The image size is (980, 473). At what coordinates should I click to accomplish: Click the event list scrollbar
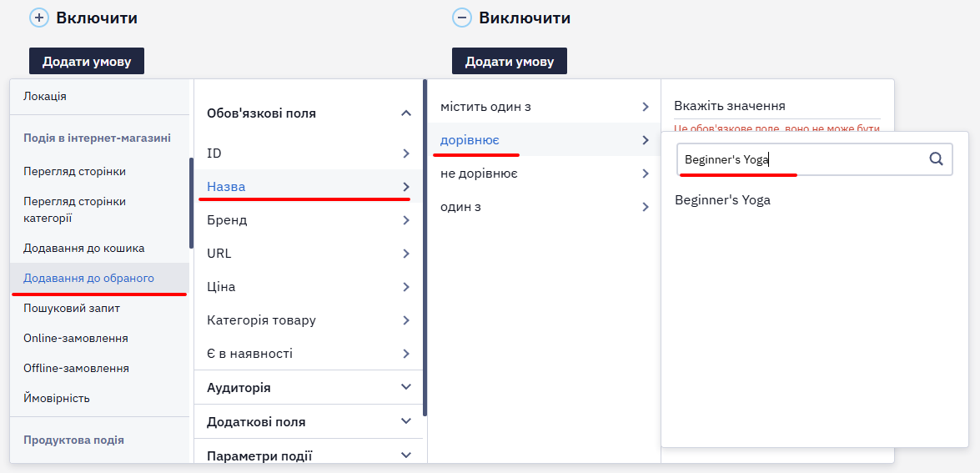191,203
